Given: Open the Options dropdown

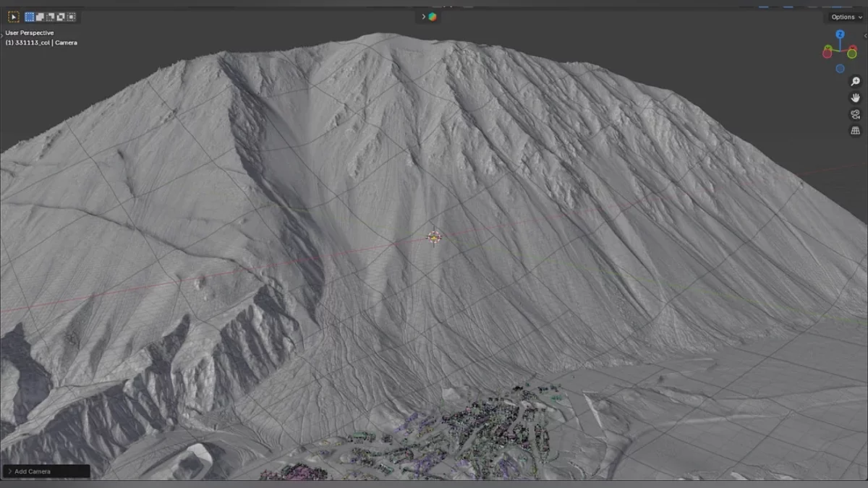Looking at the screenshot, I should 846,17.
